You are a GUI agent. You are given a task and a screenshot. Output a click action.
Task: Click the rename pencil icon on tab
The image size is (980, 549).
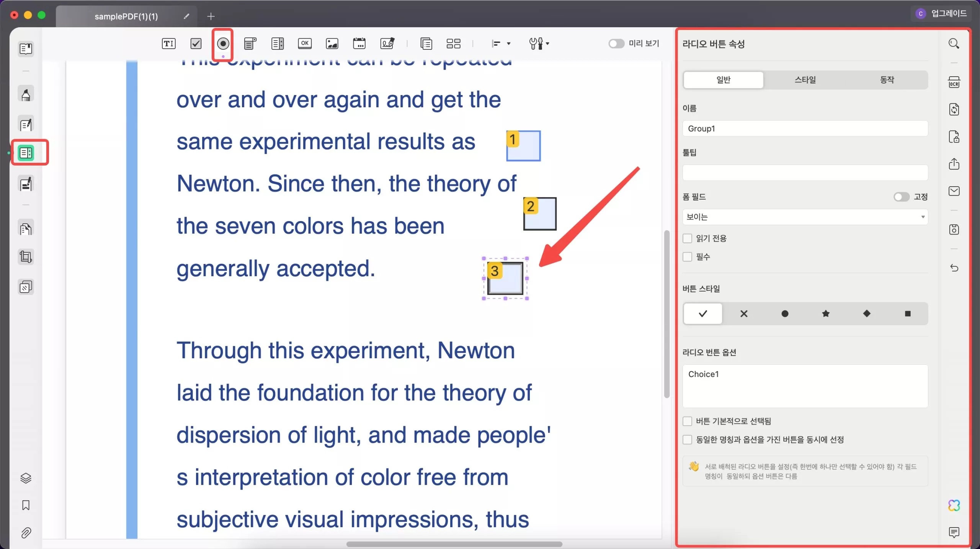(x=186, y=16)
